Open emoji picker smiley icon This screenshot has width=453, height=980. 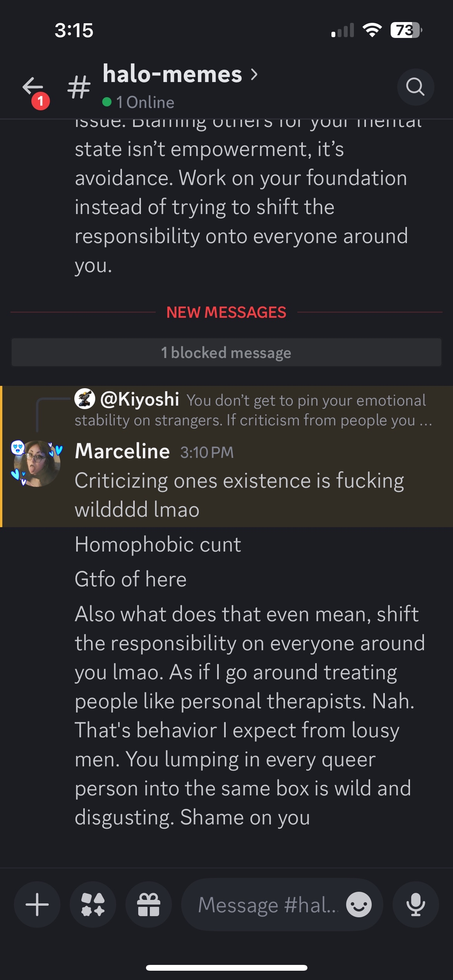(359, 905)
